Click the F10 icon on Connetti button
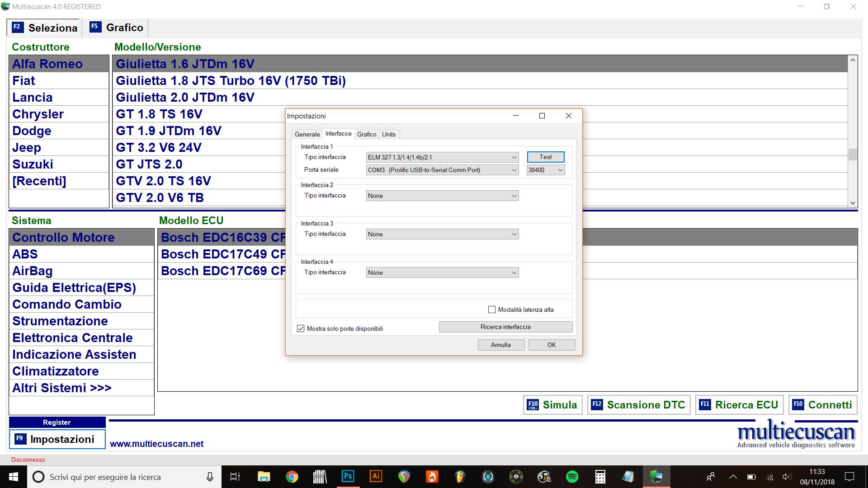 [798, 404]
